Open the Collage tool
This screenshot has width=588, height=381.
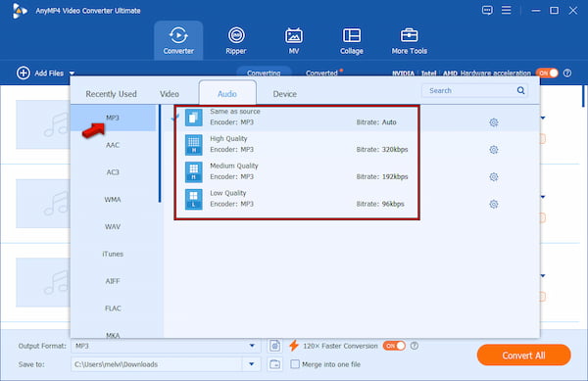[352, 41]
